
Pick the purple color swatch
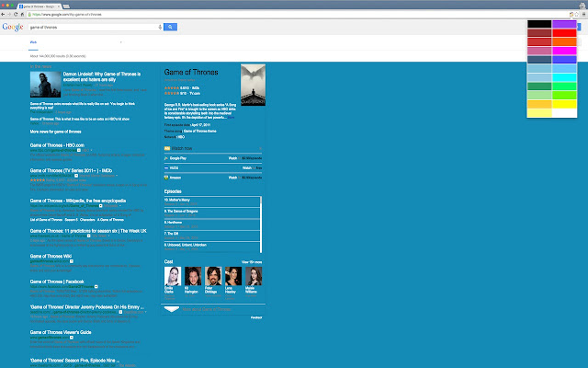(564, 24)
